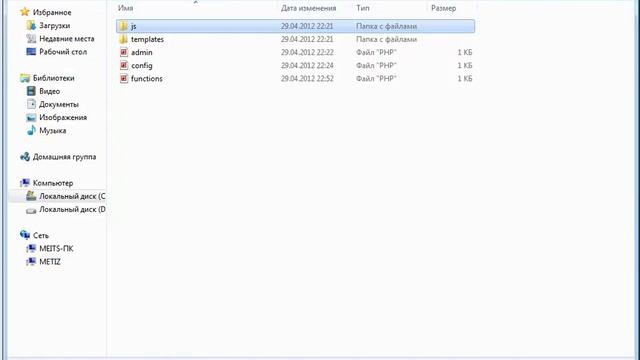Click the Загрузки folder icon
The height and width of the screenshot is (360, 640).
pyautogui.click(x=31, y=25)
